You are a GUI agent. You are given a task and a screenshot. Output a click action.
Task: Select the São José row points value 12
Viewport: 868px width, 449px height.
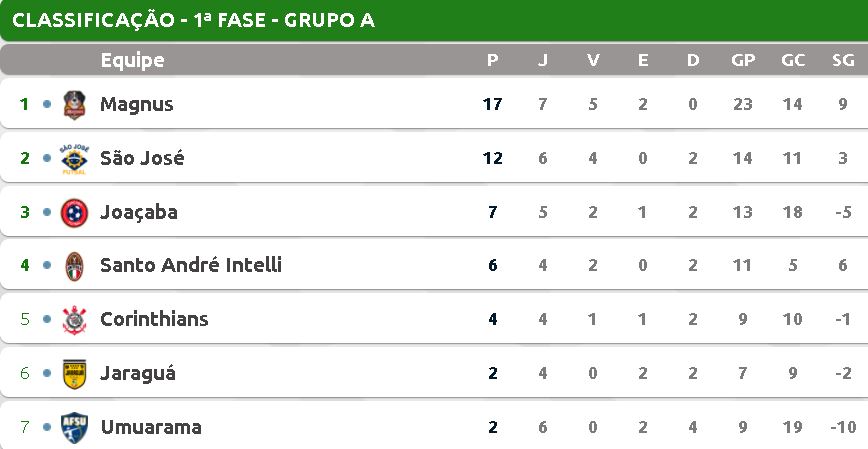(x=492, y=158)
